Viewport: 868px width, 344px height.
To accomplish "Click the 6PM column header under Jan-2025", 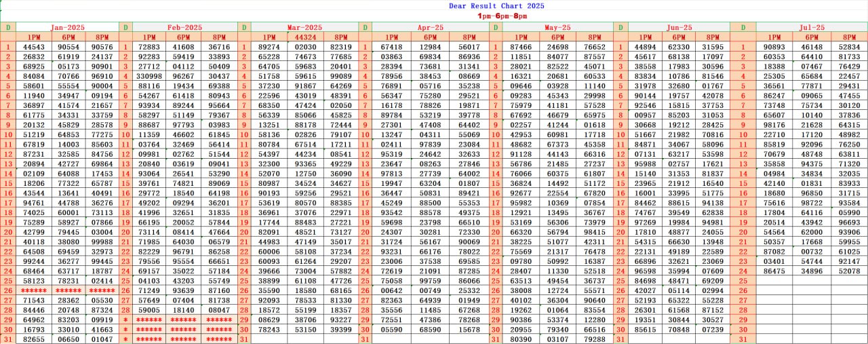I will click(x=68, y=37).
